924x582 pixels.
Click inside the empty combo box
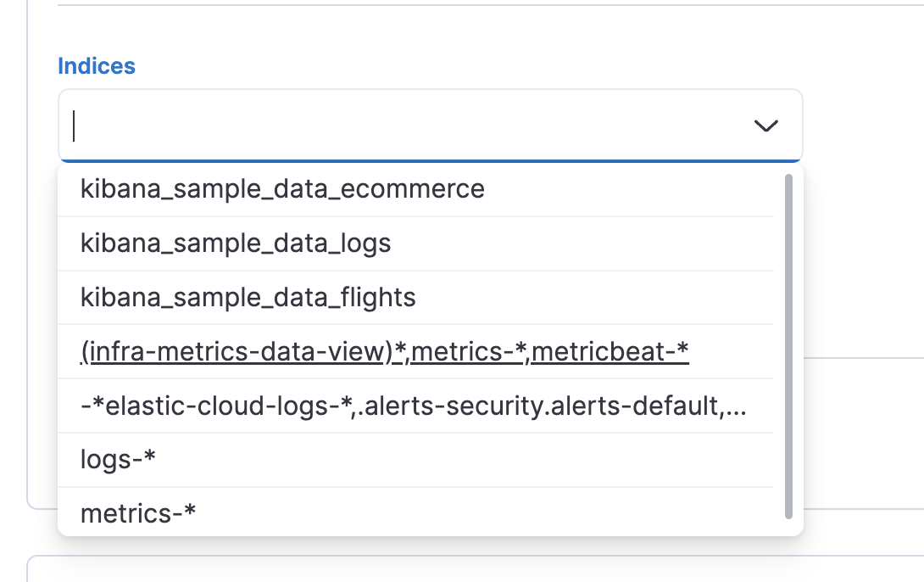tap(339, 126)
